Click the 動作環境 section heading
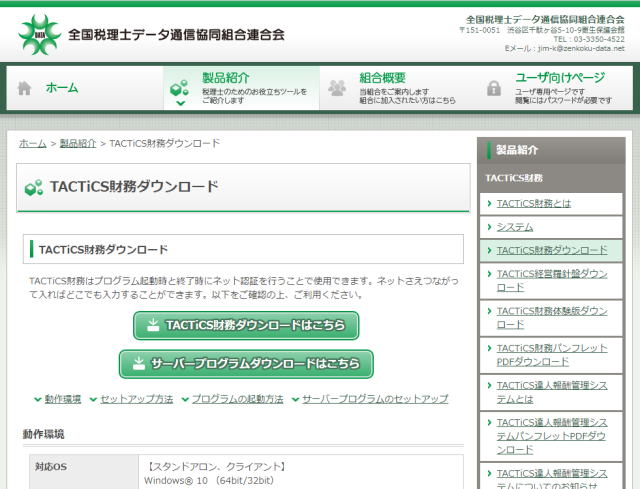The width and height of the screenshot is (640, 489). tap(43, 434)
